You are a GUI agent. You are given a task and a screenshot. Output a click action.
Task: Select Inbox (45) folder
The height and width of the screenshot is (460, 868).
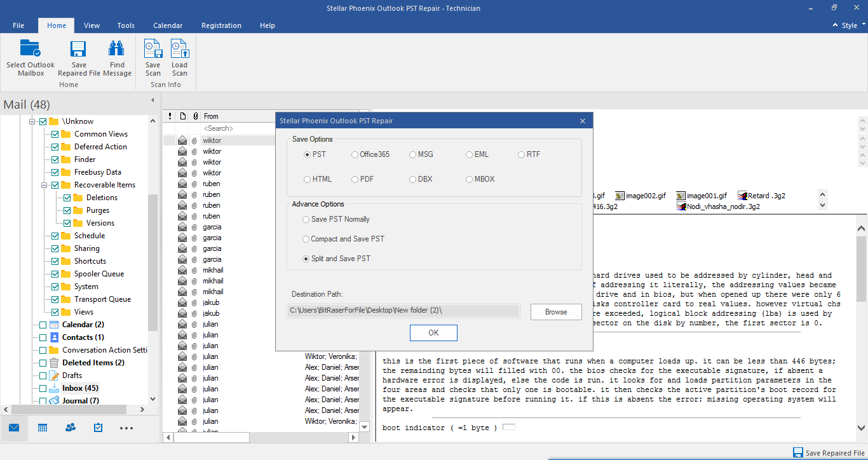(x=80, y=388)
